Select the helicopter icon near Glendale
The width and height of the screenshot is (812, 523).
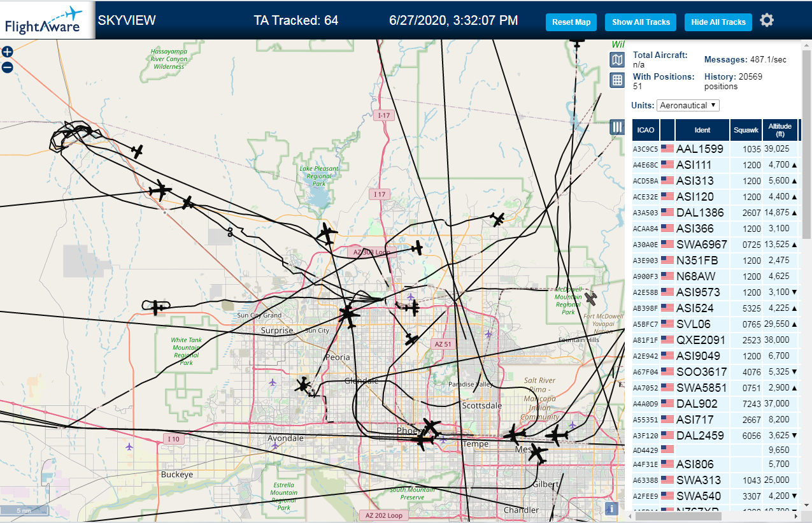(304, 385)
